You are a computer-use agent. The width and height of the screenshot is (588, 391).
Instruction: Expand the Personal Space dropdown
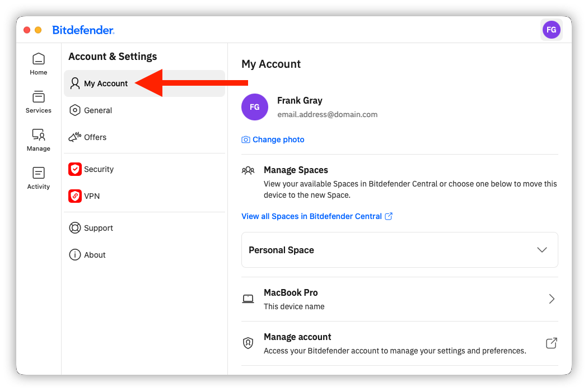[400, 250]
